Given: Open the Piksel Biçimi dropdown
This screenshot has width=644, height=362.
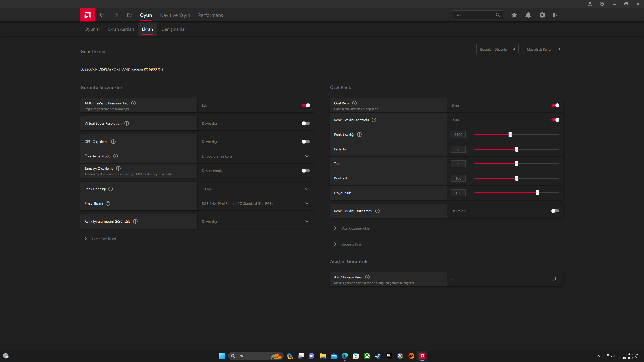Looking at the screenshot, I should pyautogui.click(x=256, y=203).
